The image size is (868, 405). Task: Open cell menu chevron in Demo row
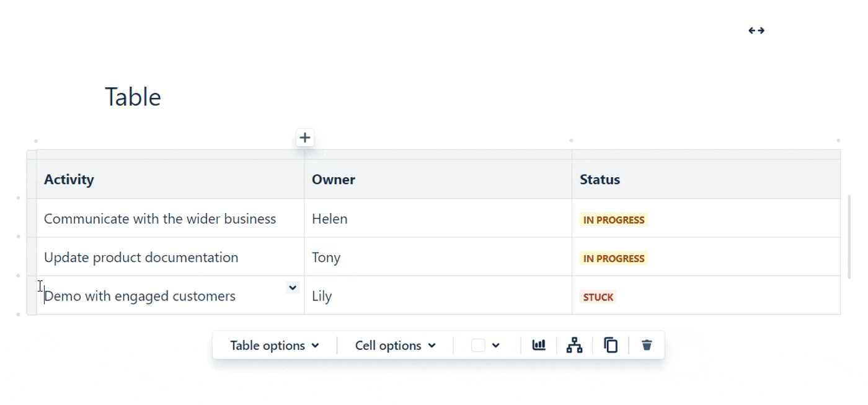click(293, 287)
